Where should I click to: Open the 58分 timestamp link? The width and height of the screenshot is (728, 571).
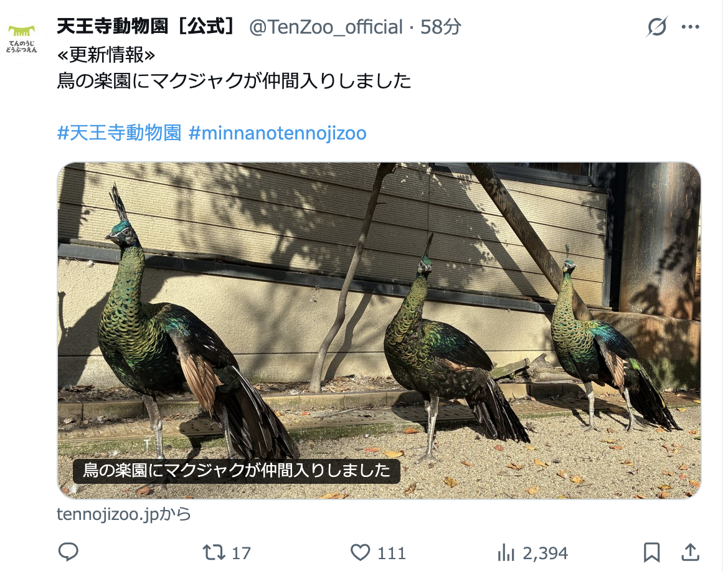point(441,27)
